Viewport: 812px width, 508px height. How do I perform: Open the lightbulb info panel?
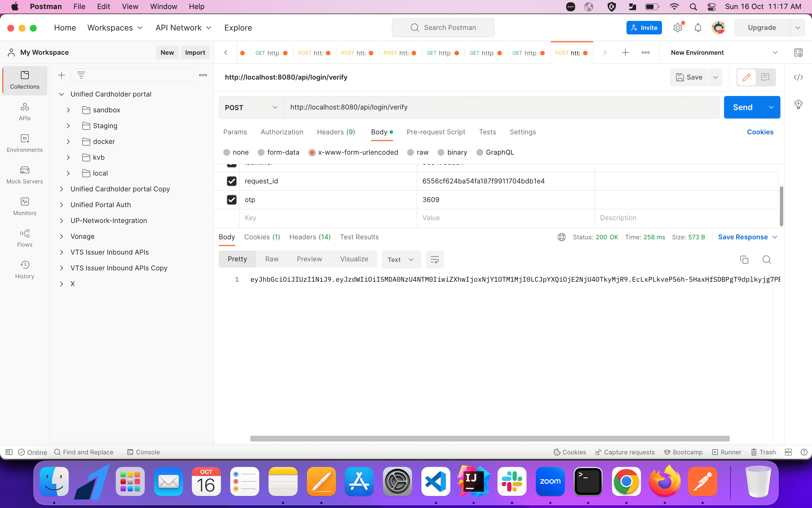tap(798, 104)
